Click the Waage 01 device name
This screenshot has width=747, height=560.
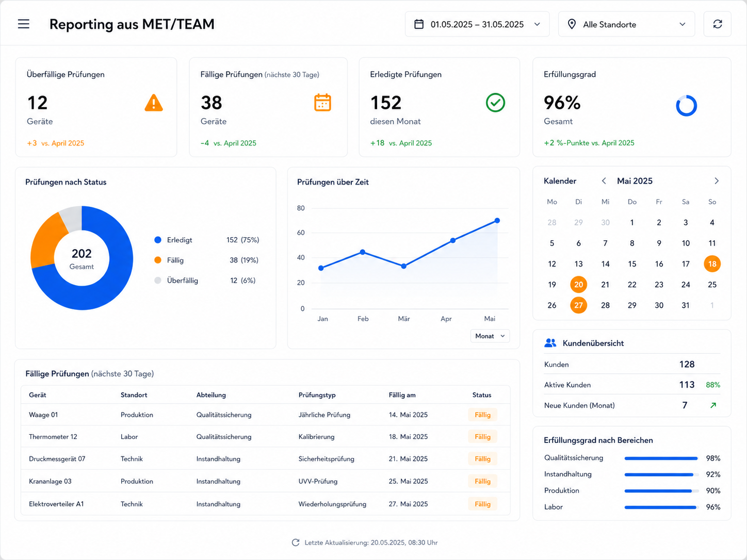[x=43, y=415]
